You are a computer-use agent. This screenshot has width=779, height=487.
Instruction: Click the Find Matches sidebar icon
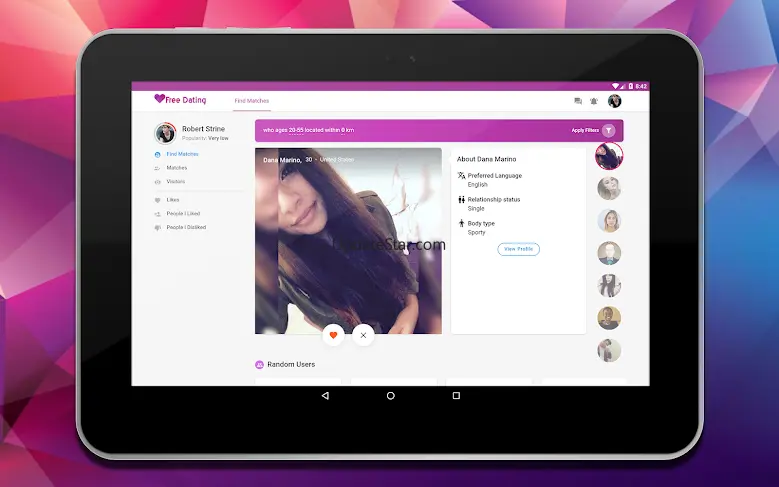pos(157,155)
